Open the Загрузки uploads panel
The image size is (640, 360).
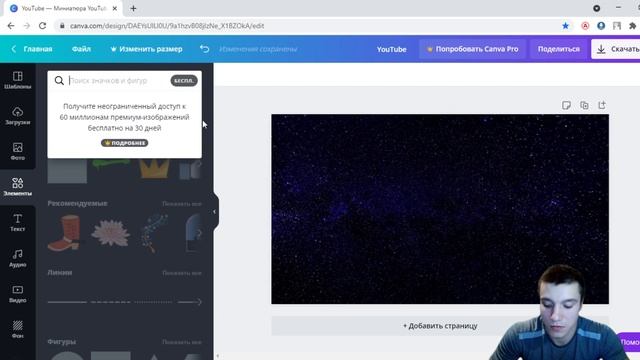tap(18, 116)
